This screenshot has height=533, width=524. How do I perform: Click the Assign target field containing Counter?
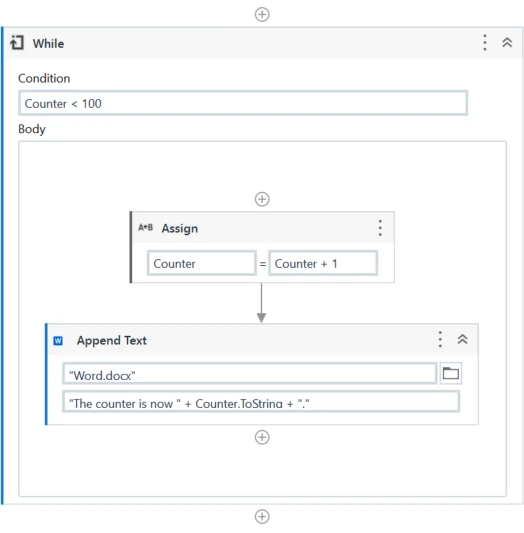[x=202, y=263]
